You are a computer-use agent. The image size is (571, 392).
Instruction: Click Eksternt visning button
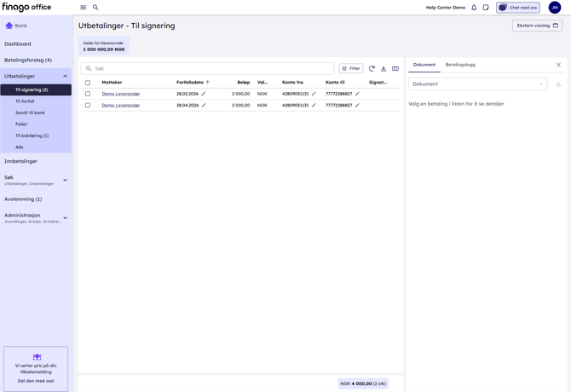[537, 26]
